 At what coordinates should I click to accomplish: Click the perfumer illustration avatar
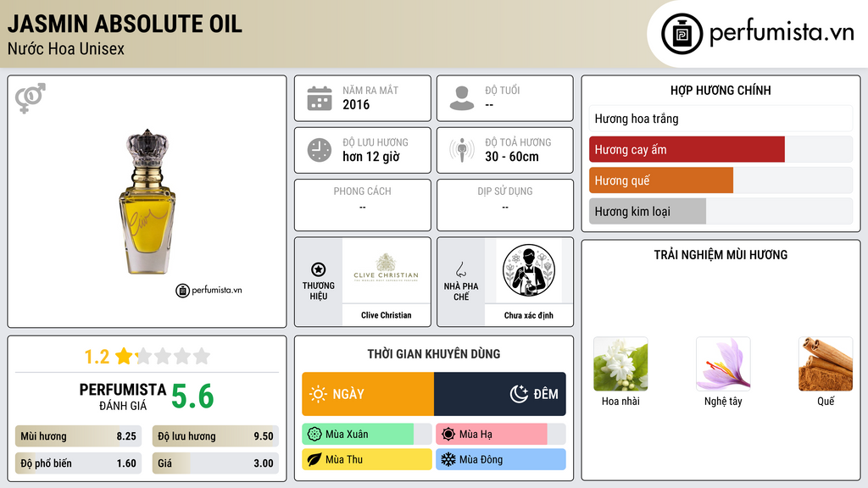pyautogui.click(x=529, y=270)
